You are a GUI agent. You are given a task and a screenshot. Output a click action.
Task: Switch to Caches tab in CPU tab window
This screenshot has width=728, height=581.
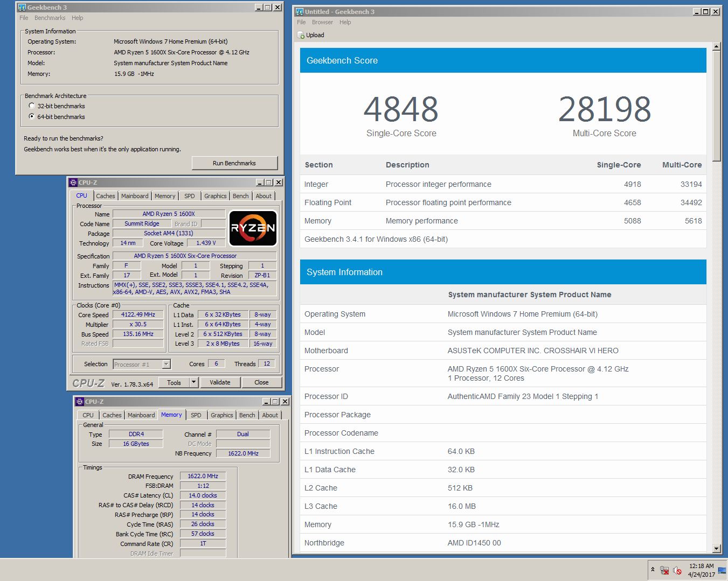point(106,196)
